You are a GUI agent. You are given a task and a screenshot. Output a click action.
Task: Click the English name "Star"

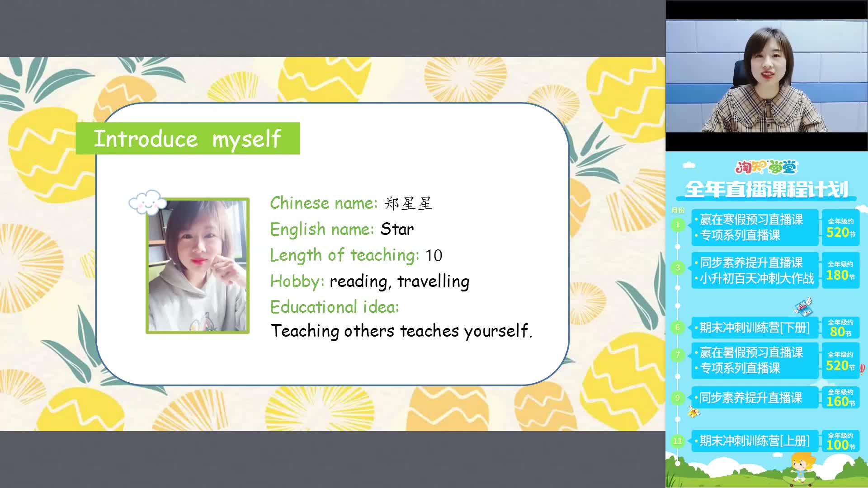[x=397, y=229]
